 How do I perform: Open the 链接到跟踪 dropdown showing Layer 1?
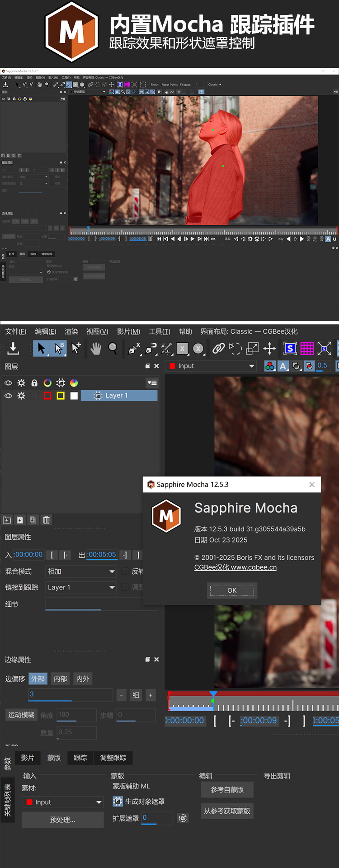81,587
